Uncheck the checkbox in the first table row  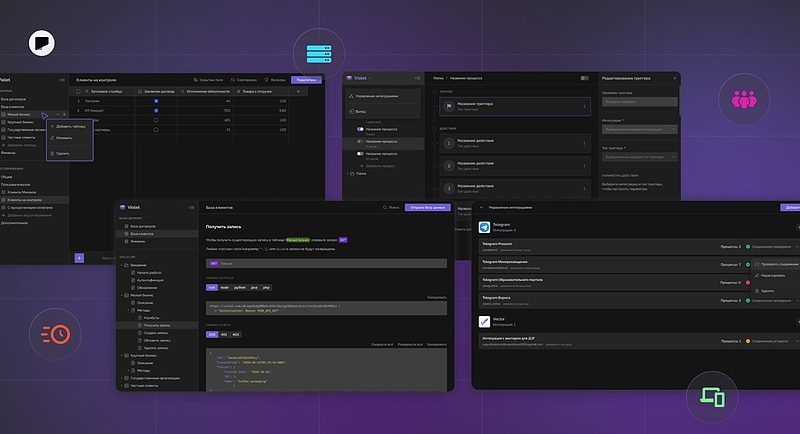click(156, 101)
